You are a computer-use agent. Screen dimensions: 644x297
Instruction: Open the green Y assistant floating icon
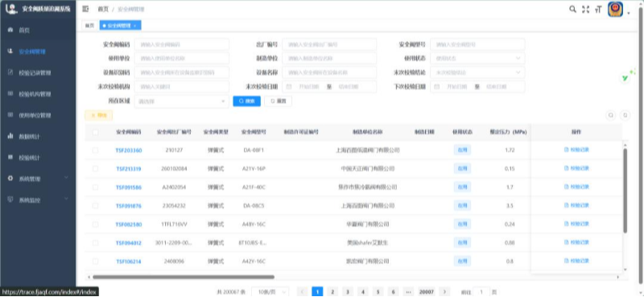tap(625, 78)
